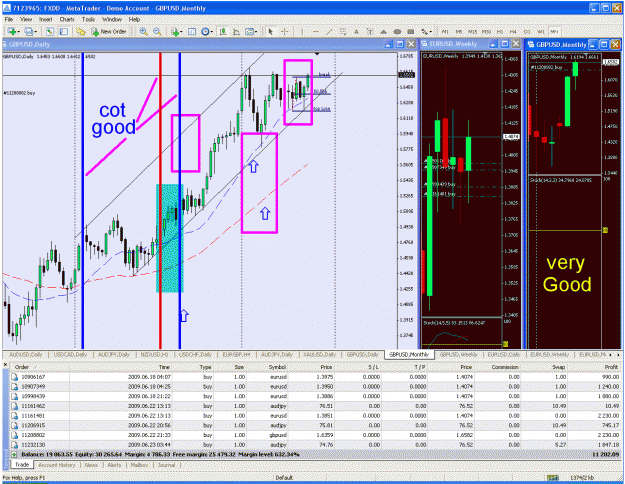Select the cursor arrow tool
The width and height of the screenshot is (625, 484).
click(x=271, y=31)
